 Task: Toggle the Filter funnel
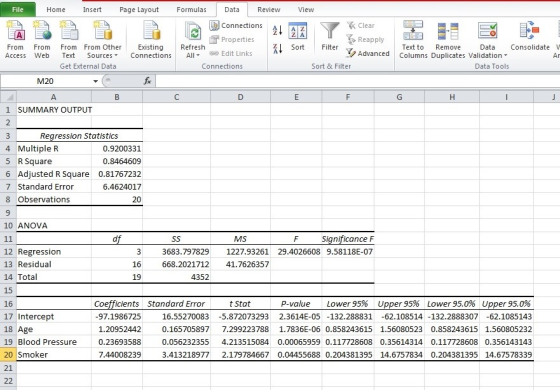(x=329, y=37)
